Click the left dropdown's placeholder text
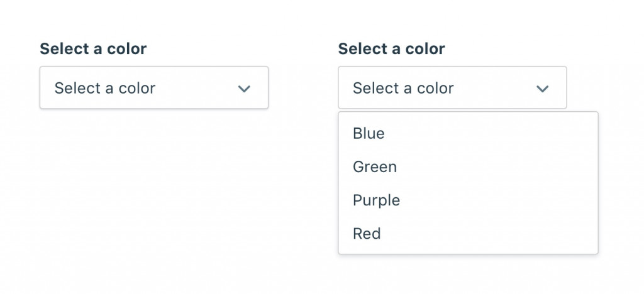 click(x=104, y=89)
